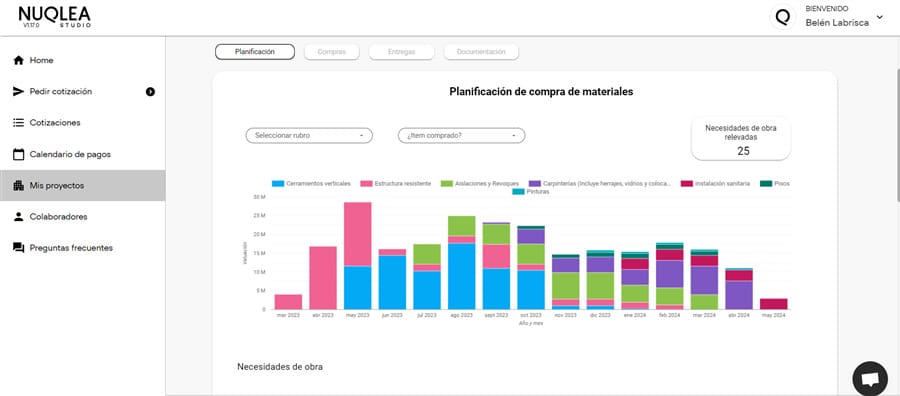
Task: Click the list icon next to Cotizaciones
Action: pos(18,123)
